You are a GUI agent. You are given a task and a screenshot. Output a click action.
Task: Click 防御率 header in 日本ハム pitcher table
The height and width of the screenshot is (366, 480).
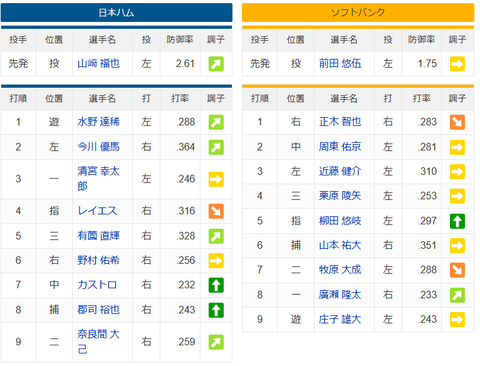(180, 39)
